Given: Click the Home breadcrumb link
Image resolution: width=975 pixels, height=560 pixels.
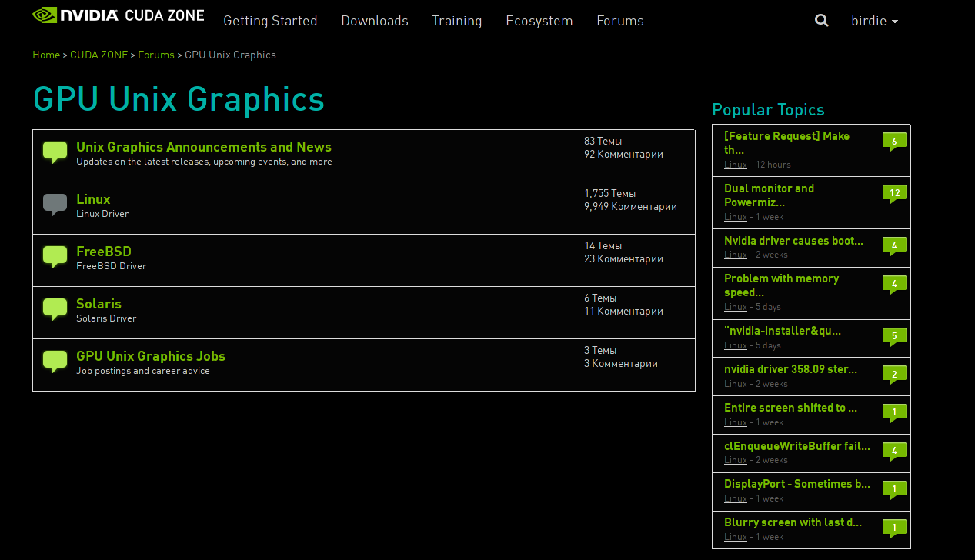Looking at the screenshot, I should coord(46,55).
